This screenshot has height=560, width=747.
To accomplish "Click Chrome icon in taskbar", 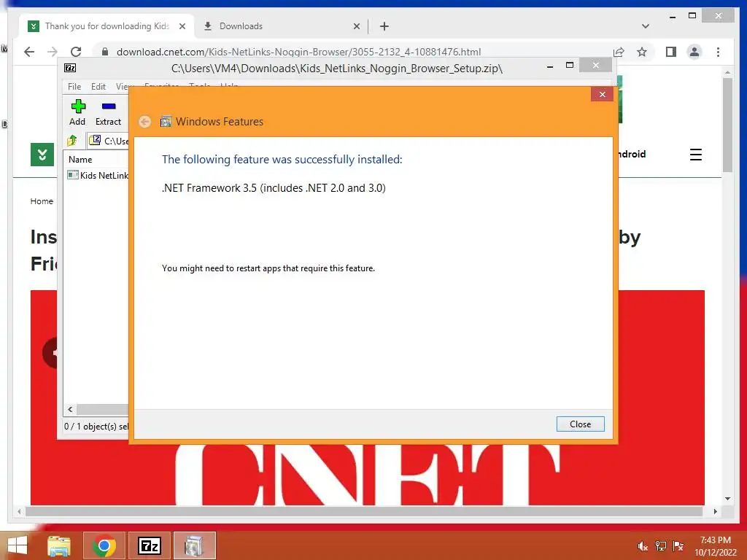I will [x=104, y=545].
